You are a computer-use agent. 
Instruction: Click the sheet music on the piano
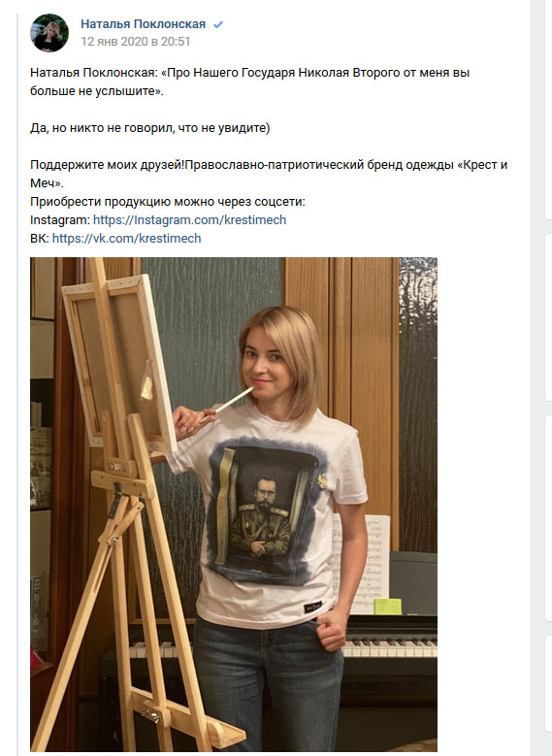point(369,564)
